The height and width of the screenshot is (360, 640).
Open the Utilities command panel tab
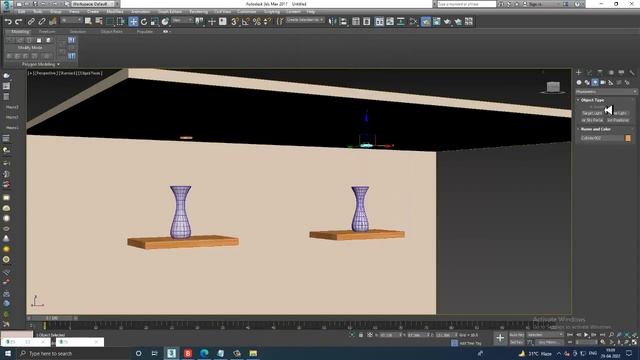pyautogui.click(x=632, y=73)
